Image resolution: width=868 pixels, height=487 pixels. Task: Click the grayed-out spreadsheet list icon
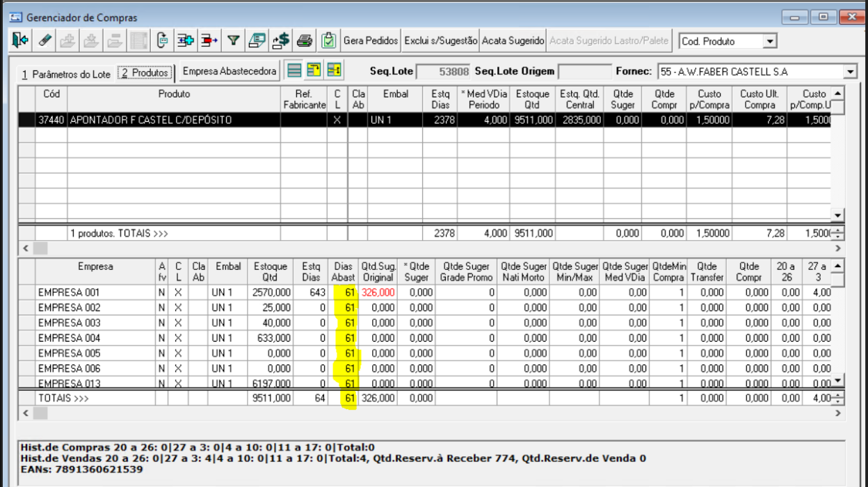pyautogui.click(x=139, y=41)
